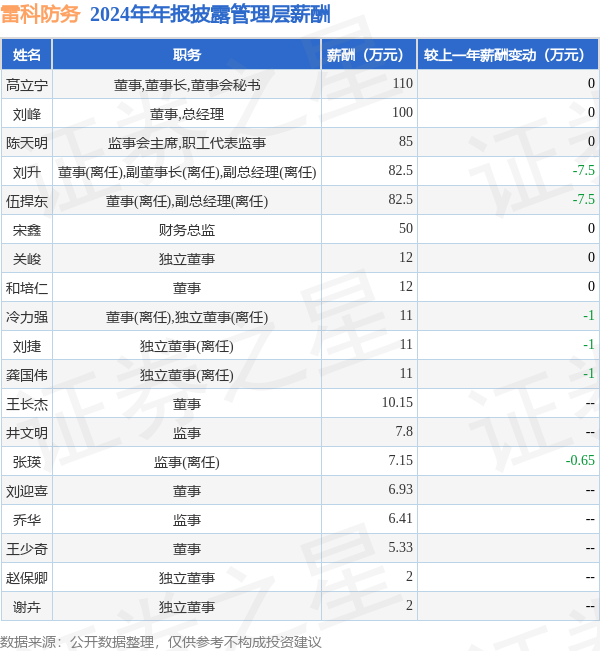Select the name 刘迎喜
600x651 pixels.
click(27, 491)
